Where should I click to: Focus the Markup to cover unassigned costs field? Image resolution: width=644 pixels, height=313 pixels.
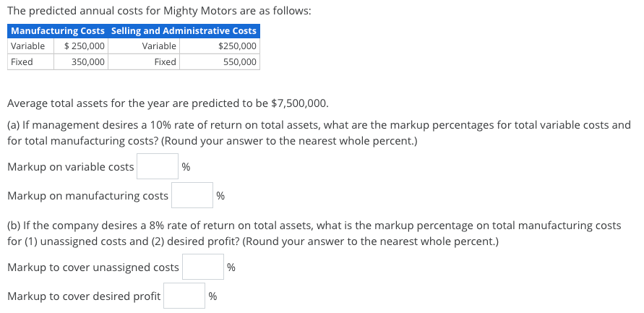[x=203, y=267]
